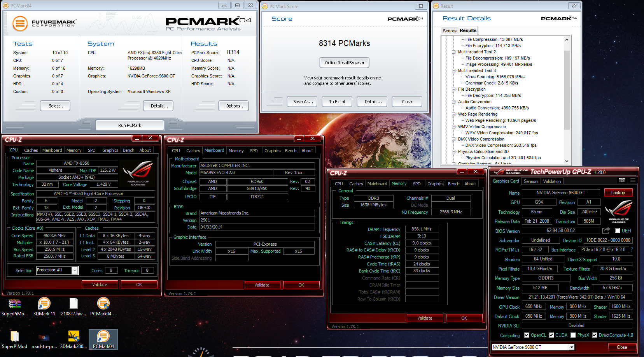
Task: Click GPU-Z camera screenshot icon
Action: [622, 181]
